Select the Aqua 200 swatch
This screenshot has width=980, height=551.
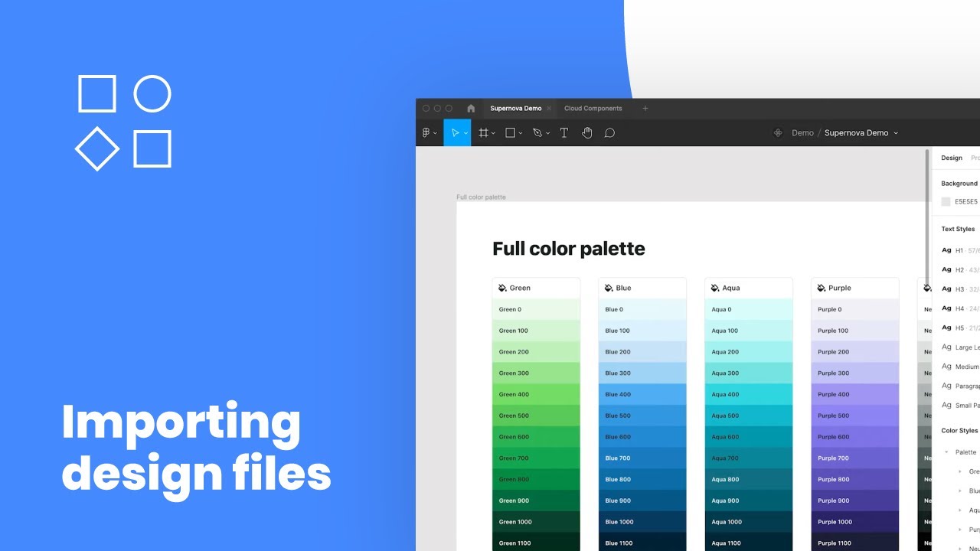[x=749, y=352]
